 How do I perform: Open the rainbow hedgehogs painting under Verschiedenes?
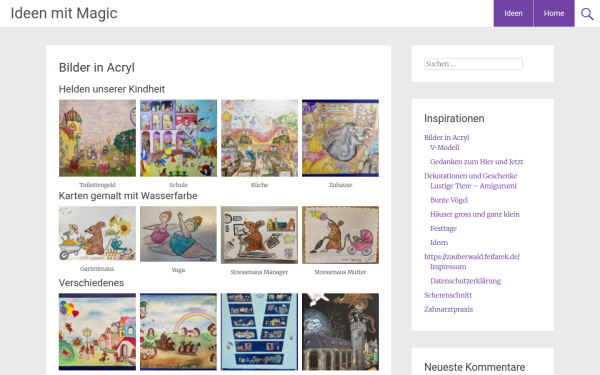(178, 332)
